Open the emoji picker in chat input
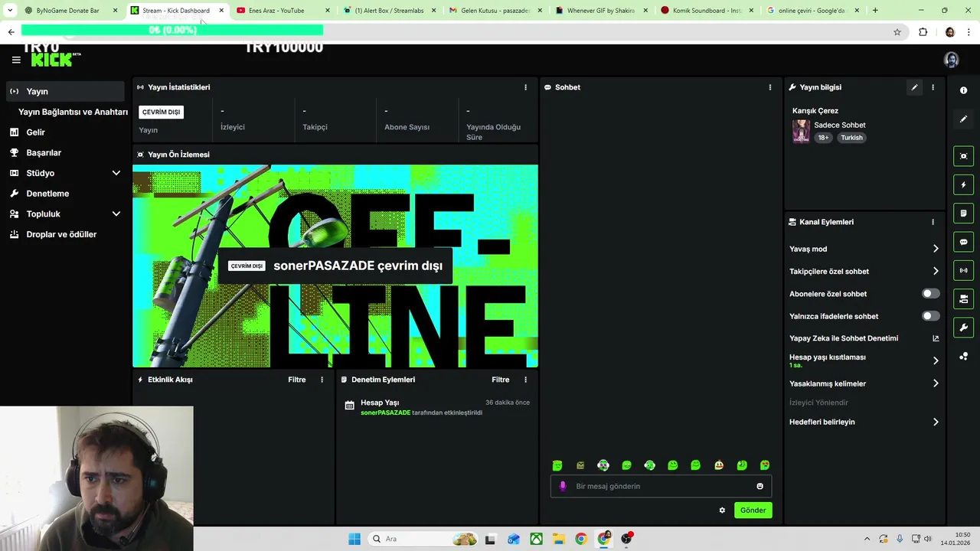 (759, 486)
